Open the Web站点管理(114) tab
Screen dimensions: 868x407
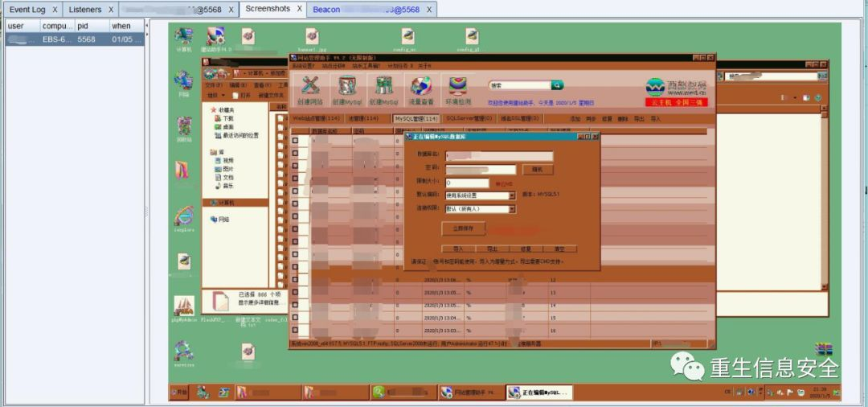pos(316,118)
